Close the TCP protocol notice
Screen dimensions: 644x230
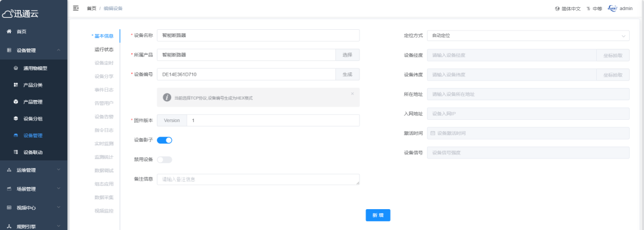[352, 94]
